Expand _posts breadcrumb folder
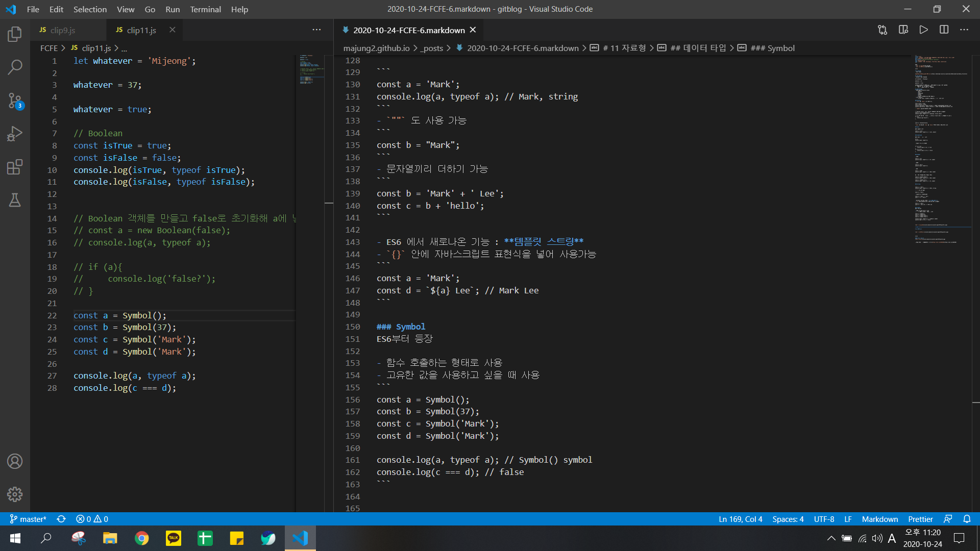This screenshot has width=980, height=551. tap(432, 48)
